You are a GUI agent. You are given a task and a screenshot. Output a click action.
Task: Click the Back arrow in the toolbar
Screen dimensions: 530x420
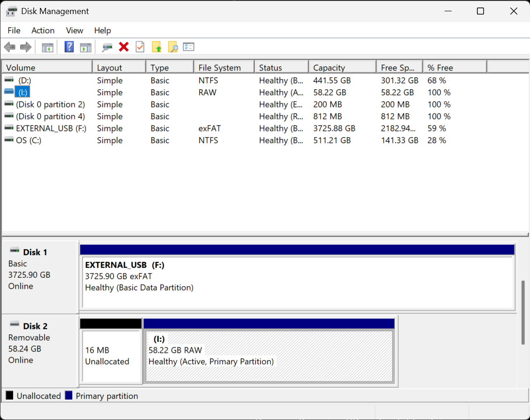click(x=10, y=47)
